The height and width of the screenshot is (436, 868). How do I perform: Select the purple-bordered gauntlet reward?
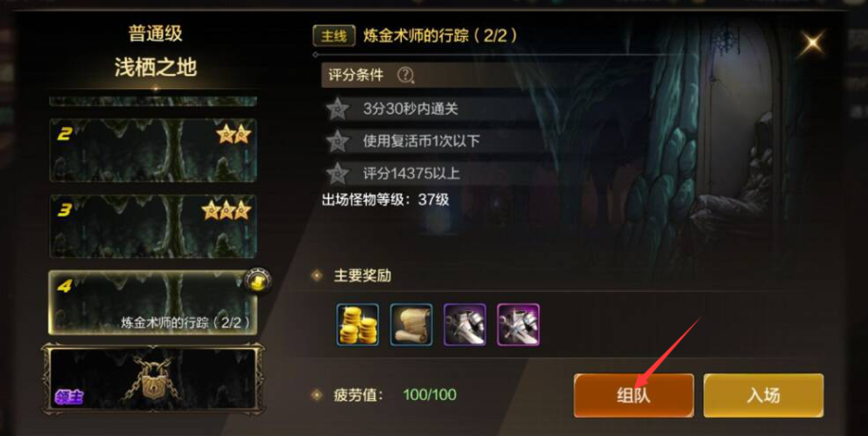465,325
